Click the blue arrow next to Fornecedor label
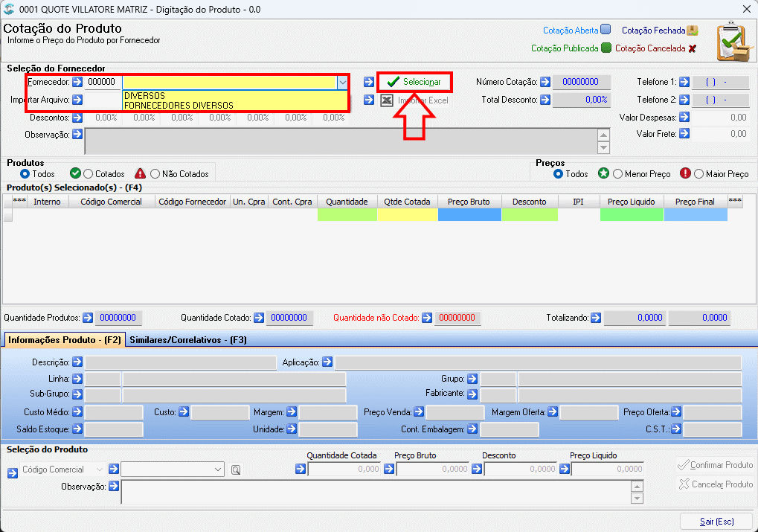 [77, 82]
